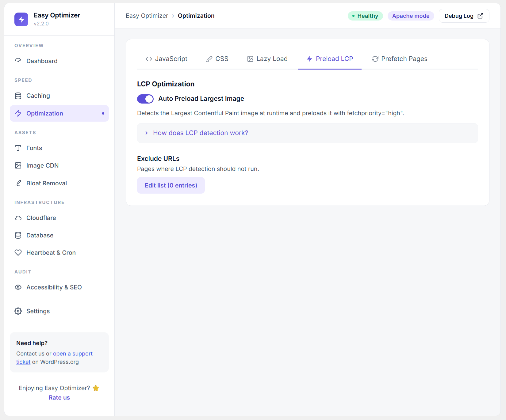506x420 pixels.
Task: Click the CSS paintbrush tab icon
Action: (209, 59)
